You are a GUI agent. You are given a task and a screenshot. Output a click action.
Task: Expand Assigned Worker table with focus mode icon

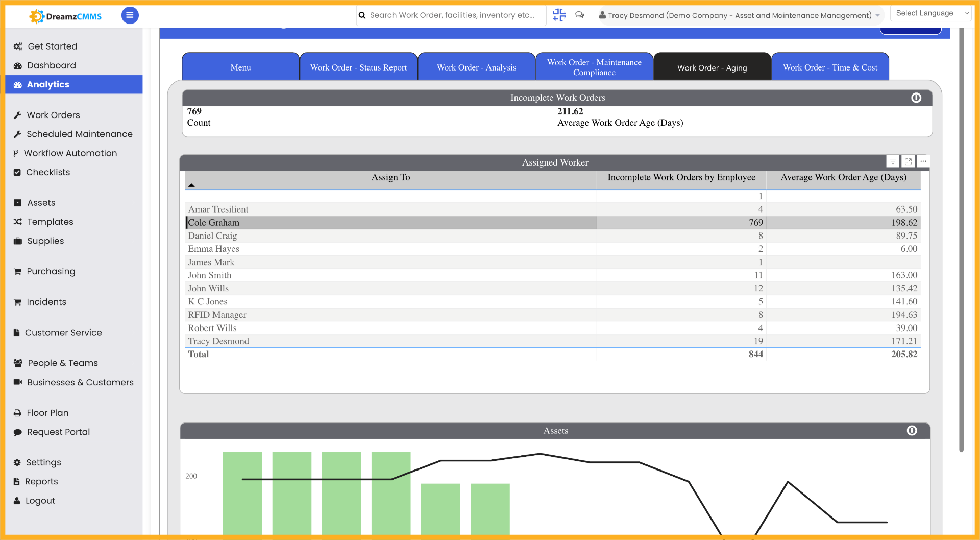pos(908,161)
